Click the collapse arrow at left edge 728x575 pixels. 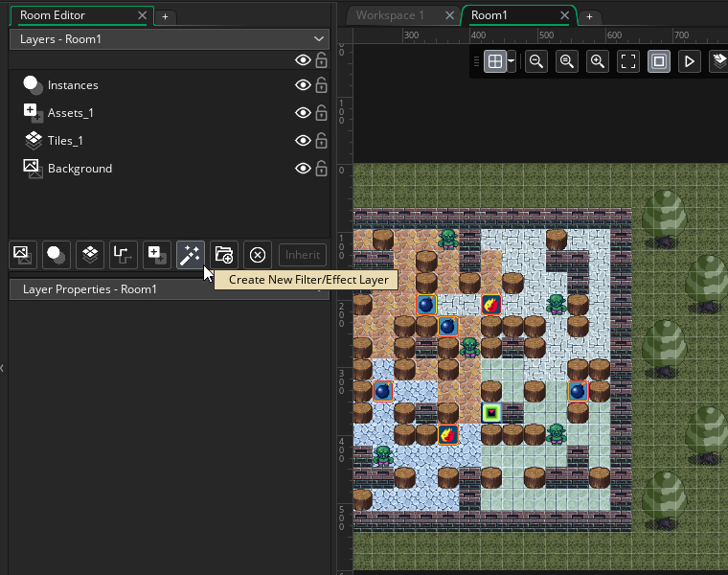pyautogui.click(x=2, y=368)
